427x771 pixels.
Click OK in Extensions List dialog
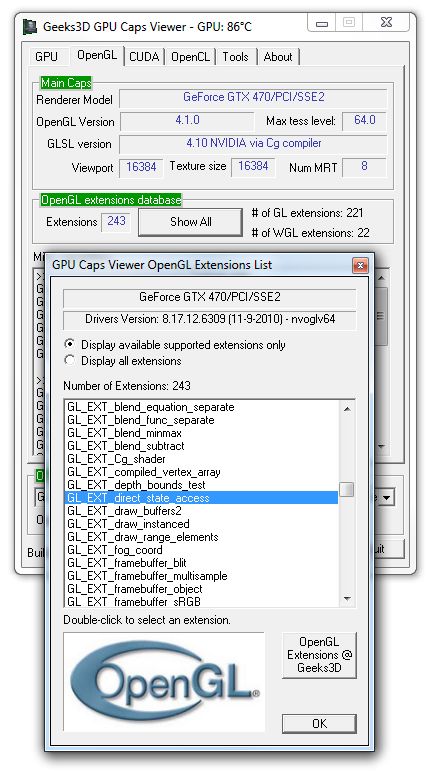(319, 723)
